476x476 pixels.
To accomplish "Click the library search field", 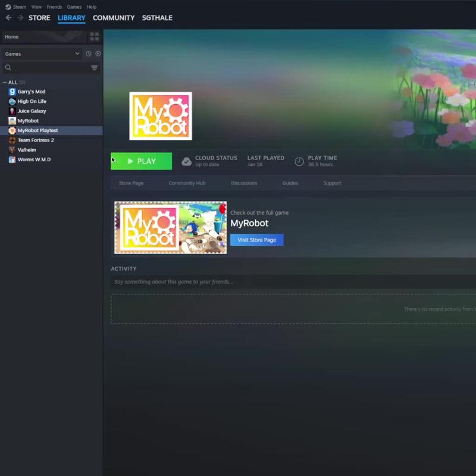I will tap(51, 67).
